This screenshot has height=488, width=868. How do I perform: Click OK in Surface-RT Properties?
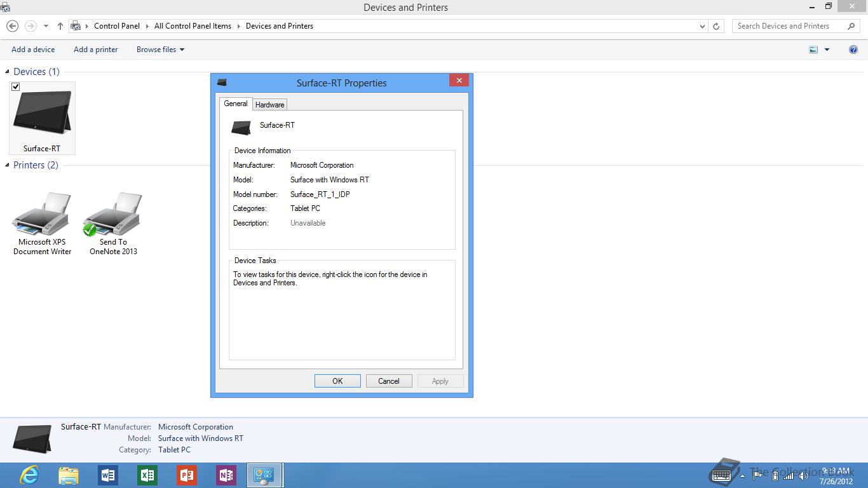(x=337, y=381)
